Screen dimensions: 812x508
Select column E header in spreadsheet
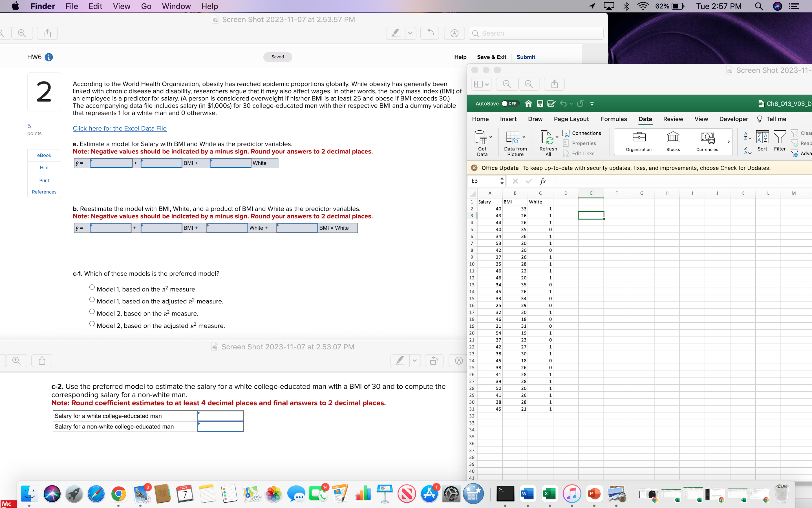(591, 193)
